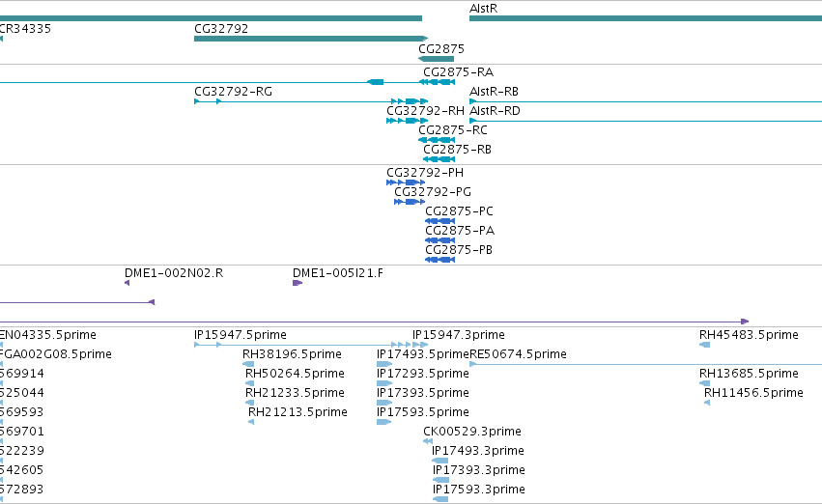Select the CG32792-PH protein feature

406,182
